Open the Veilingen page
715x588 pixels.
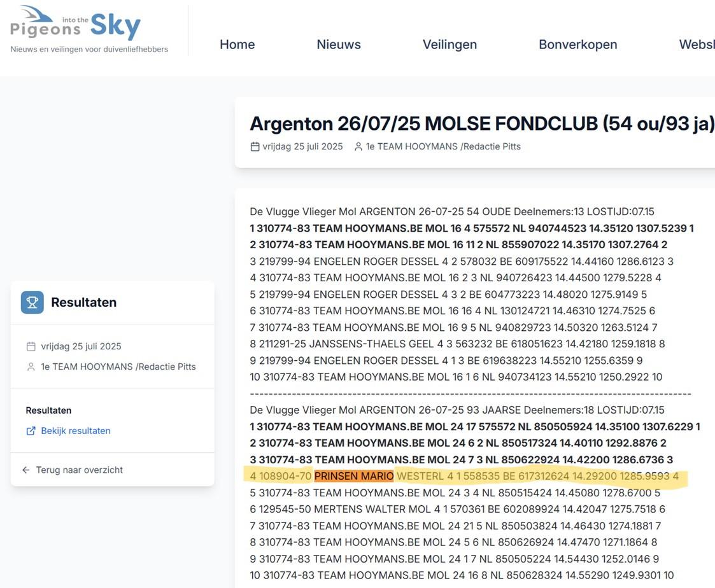pyautogui.click(x=450, y=43)
